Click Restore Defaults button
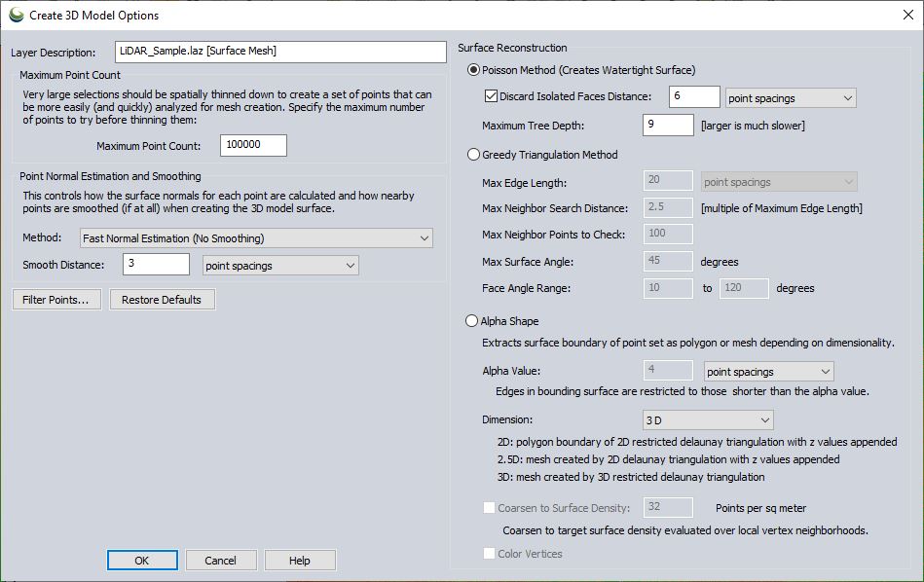This screenshot has height=582, width=924. click(162, 300)
